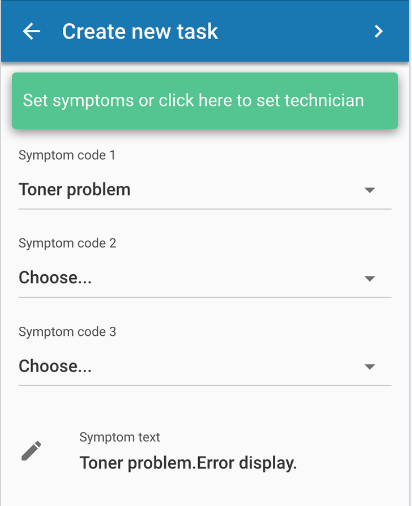This screenshot has height=506, width=412.
Task: Tap 'Set symptoms' text in the banner
Action: click(78, 101)
